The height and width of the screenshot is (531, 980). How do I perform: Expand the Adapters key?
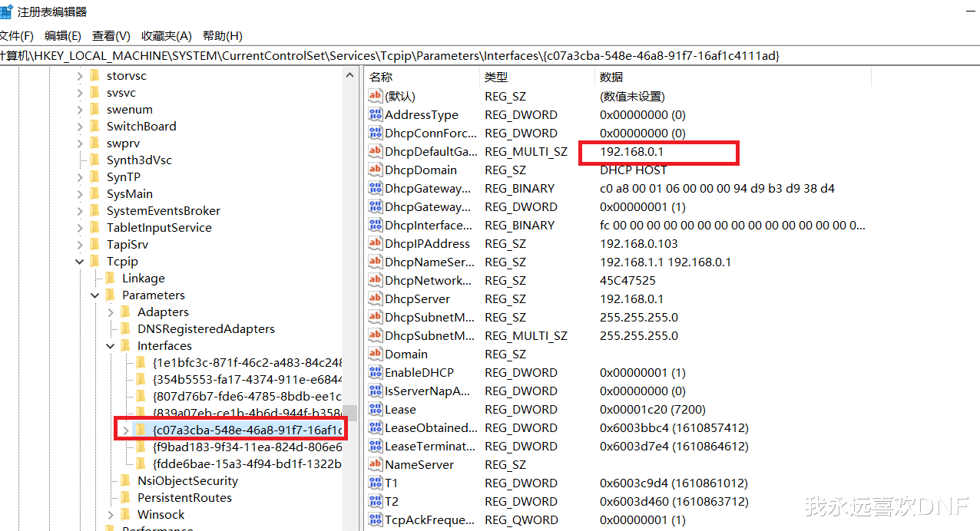pos(111,312)
